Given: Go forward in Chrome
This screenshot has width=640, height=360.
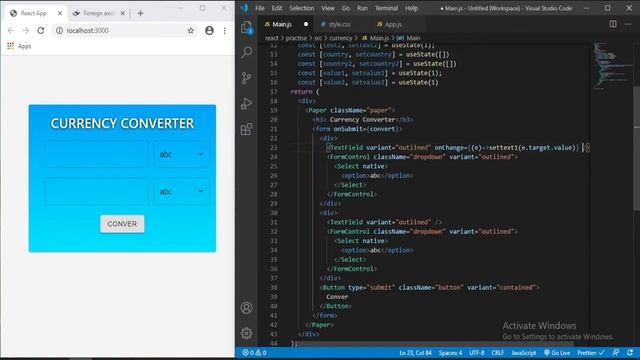Looking at the screenshot, I should pyautogui.click(x=25, y=31).
